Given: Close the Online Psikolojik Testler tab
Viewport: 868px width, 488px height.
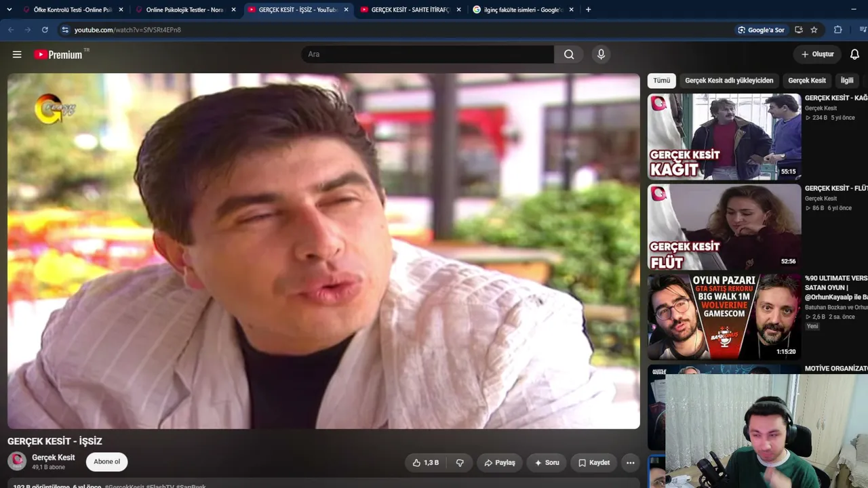Looking at the screenshot, I should (x=233, y=9).
